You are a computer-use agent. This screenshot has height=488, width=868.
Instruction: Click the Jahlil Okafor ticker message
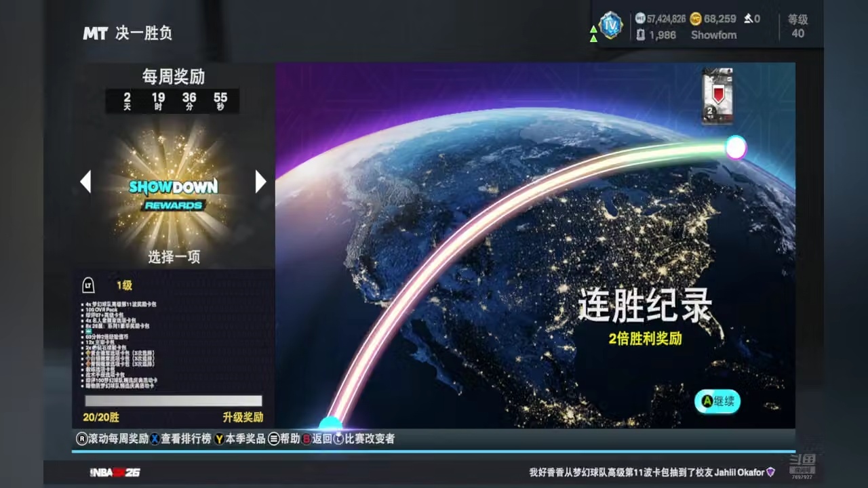click(646, 472)
